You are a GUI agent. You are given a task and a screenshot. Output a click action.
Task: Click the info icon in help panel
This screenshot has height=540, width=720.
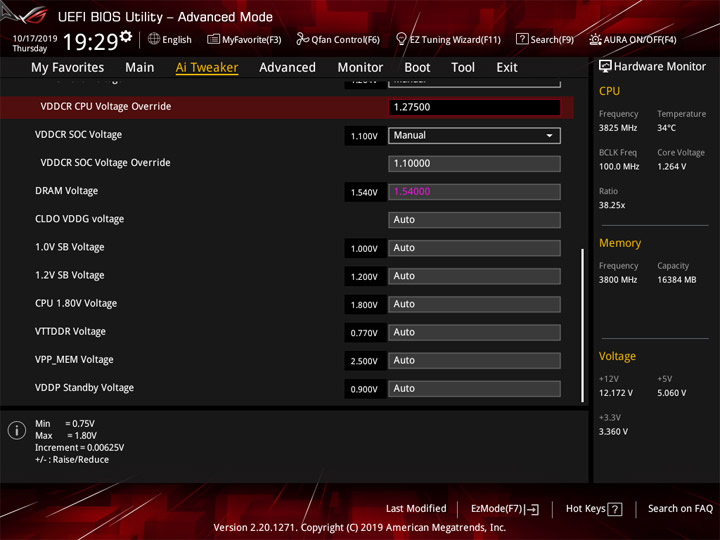(17, 430)
